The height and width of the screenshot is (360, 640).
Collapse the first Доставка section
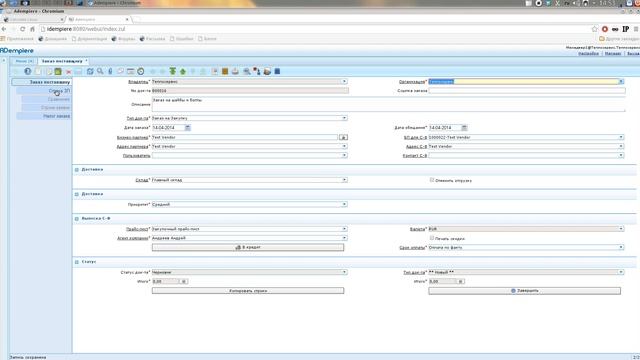point(77,169)
